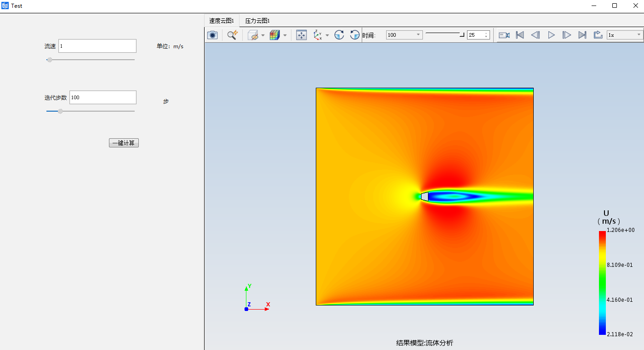Click the section plane display icon

[x=253, y=35]
